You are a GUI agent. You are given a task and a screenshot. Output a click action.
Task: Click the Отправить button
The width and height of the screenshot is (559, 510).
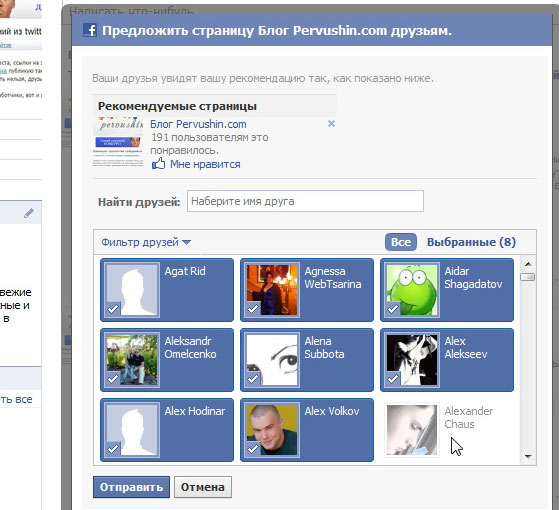(131, 487)
